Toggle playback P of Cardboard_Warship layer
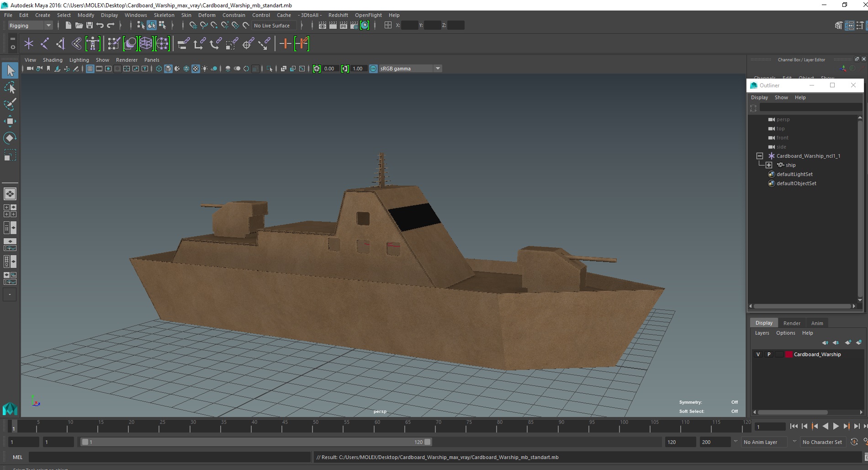 (x=769, y=354)
